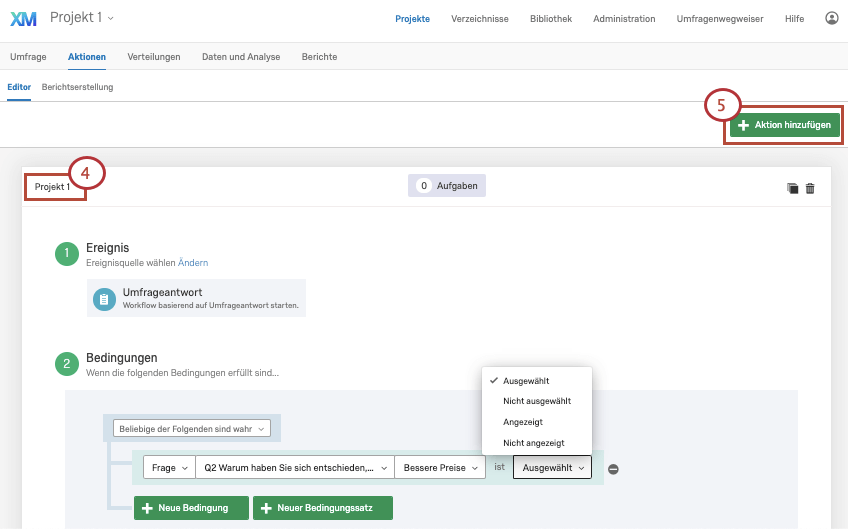The height and width of the screenshot is (529, 848).
Task: Switch to the Verteilungen tab
Action: tap(154, 57)
